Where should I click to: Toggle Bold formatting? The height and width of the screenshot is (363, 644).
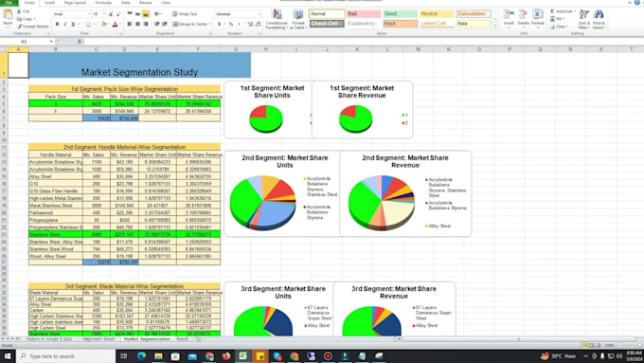coord(57,25)
